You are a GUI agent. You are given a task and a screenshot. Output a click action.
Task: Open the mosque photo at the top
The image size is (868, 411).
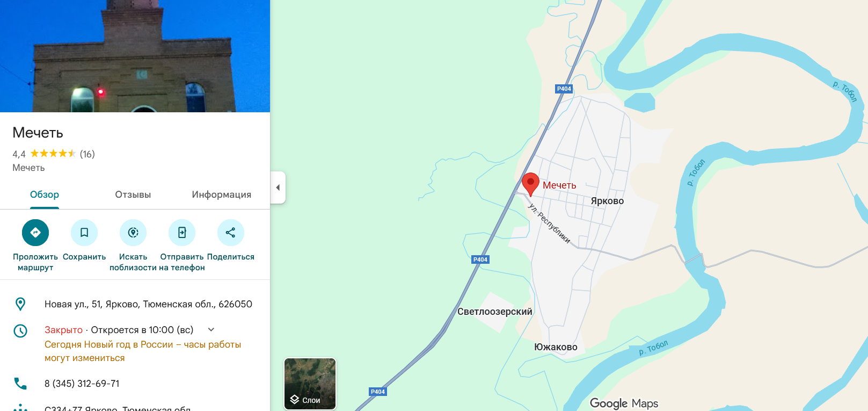pyautogui.click(x=135, y=56)
